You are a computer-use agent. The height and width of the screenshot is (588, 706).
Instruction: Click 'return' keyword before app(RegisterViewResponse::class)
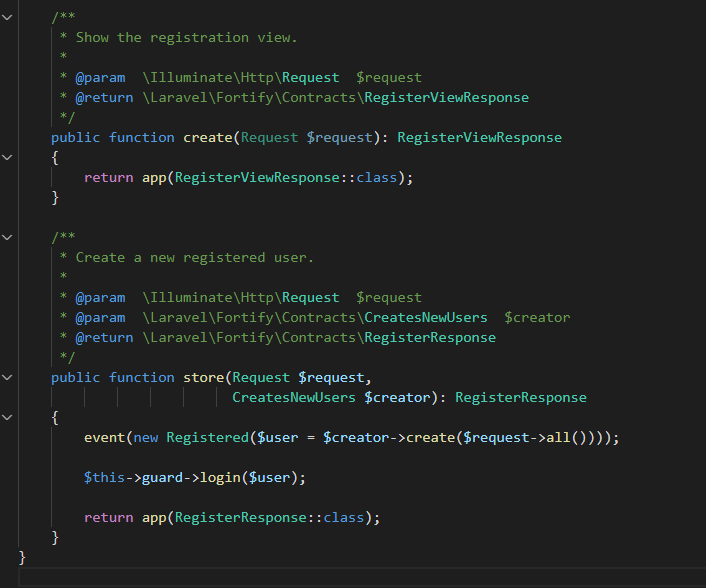[109, 177]
